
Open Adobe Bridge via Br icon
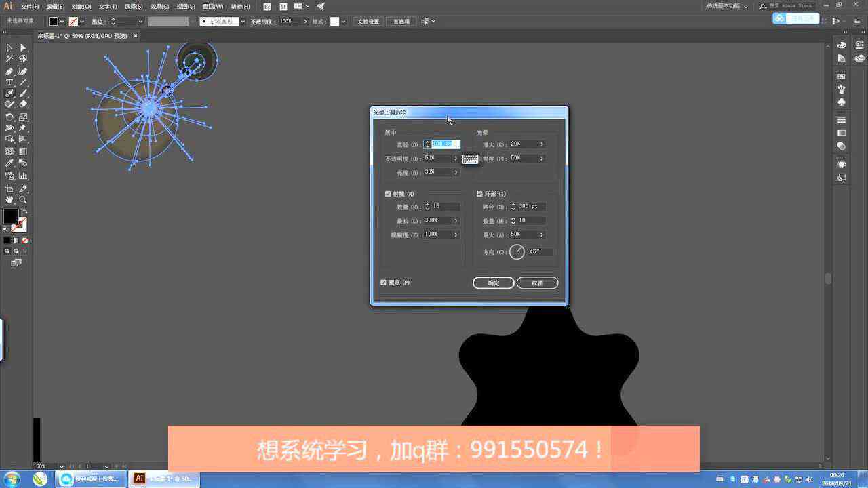[x=267, y=6]
